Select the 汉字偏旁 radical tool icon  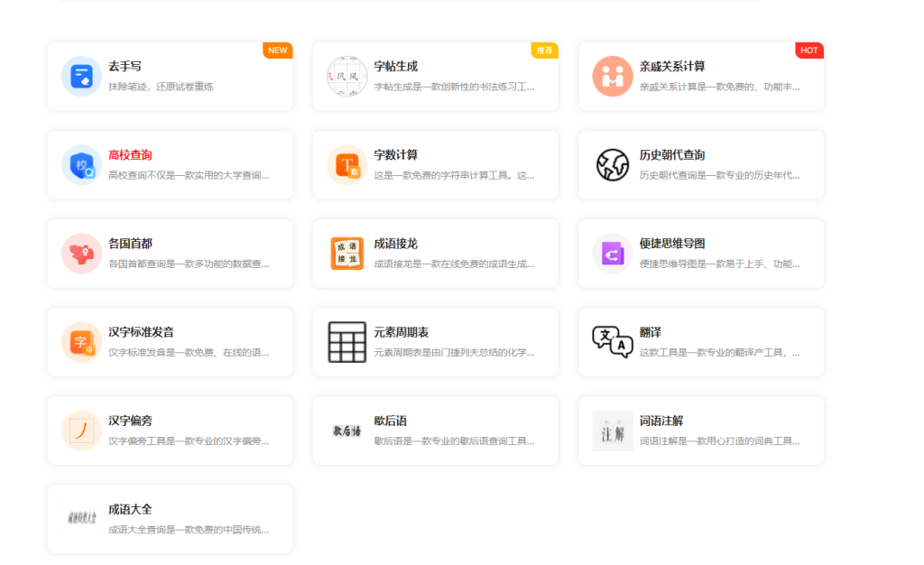(x=81, y=431)
